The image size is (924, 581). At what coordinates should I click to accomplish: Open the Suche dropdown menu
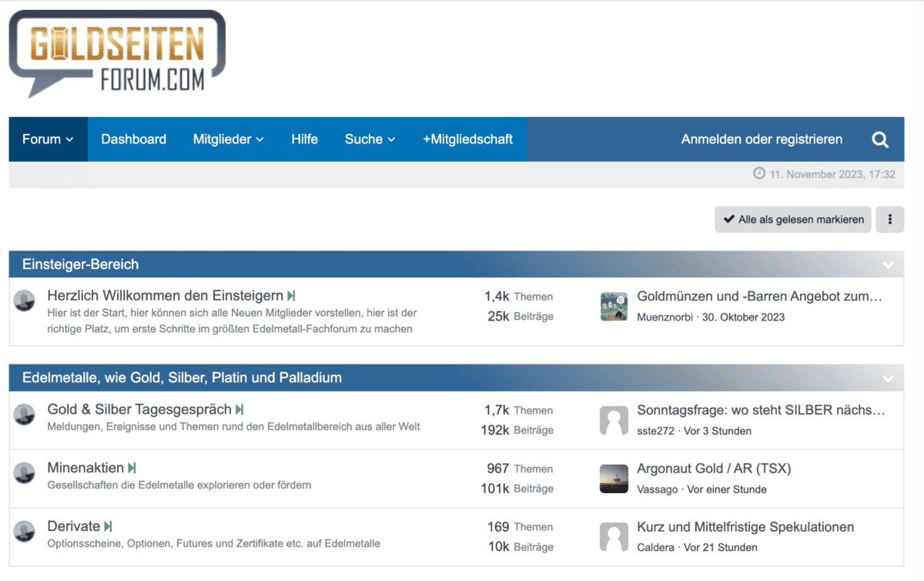(x=370, y=139)
